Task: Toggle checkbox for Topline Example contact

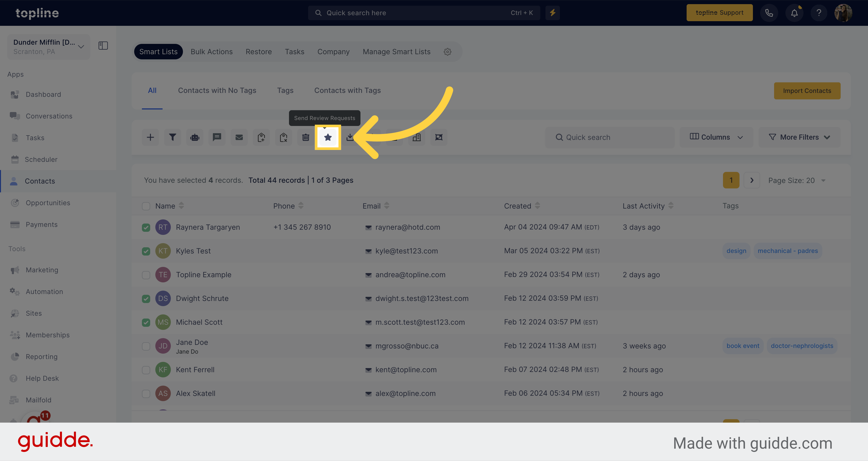Action: 146,274
